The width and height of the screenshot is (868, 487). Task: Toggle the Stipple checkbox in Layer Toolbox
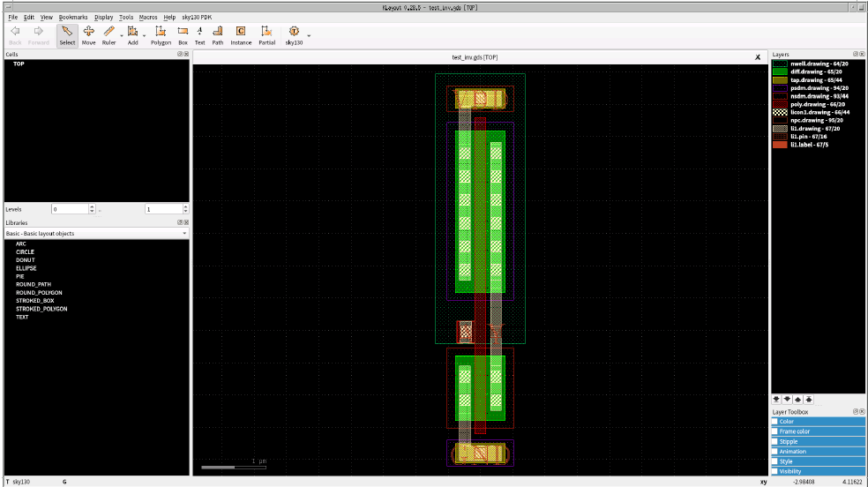(x=775, y=442)
